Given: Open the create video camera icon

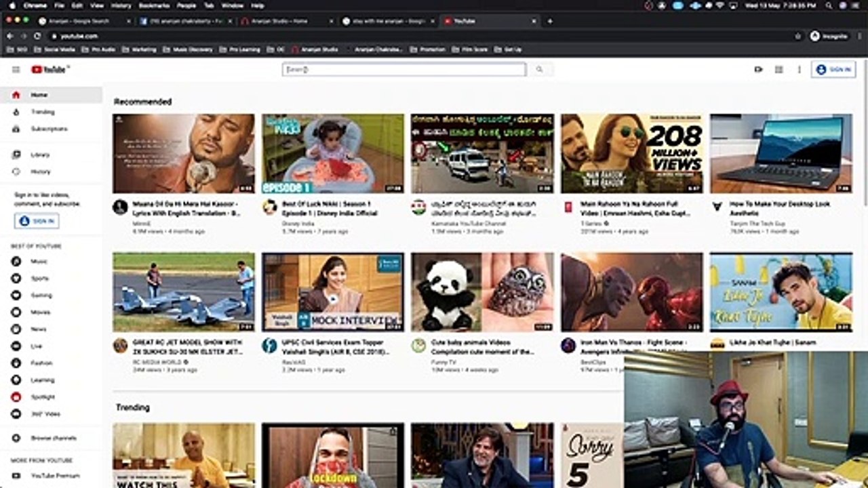Looking at the screenshot, I should [x=758, y=69].
